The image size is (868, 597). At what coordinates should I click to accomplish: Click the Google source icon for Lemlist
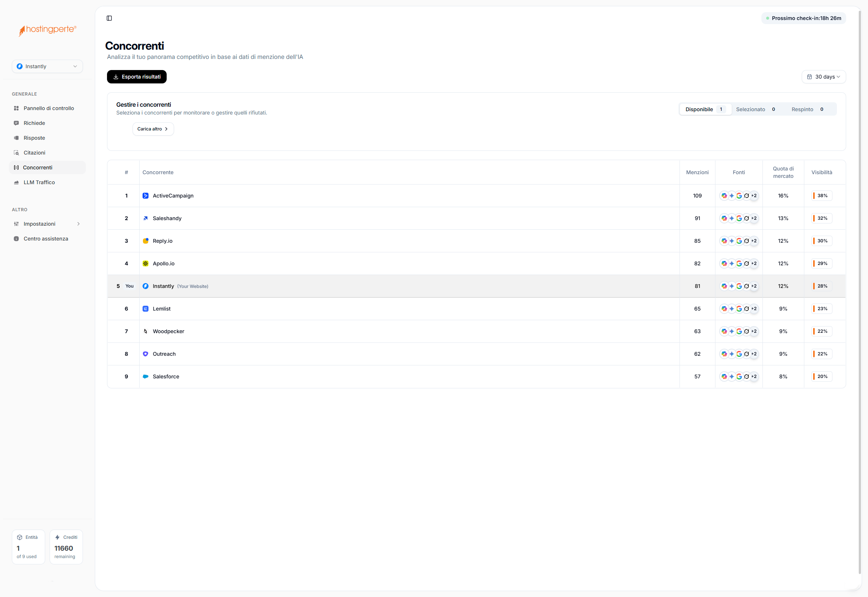[739, 309]
